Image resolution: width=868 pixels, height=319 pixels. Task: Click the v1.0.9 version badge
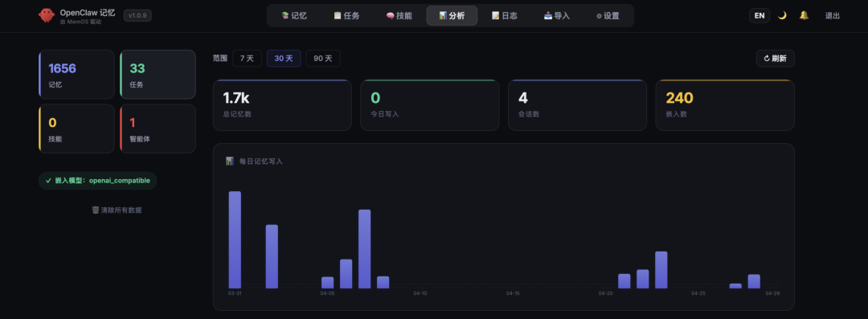coord(137,15)
